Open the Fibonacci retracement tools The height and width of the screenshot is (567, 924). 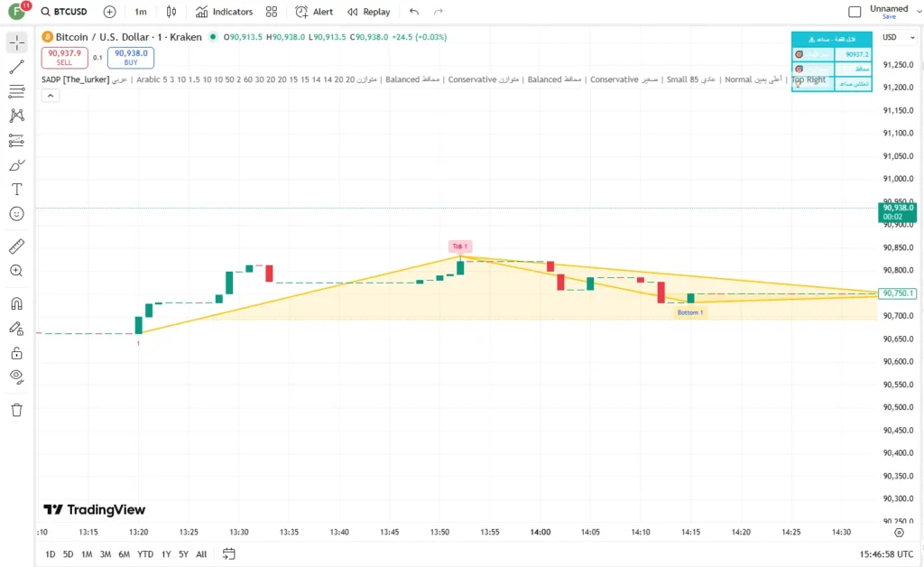[x=16, y=91]
